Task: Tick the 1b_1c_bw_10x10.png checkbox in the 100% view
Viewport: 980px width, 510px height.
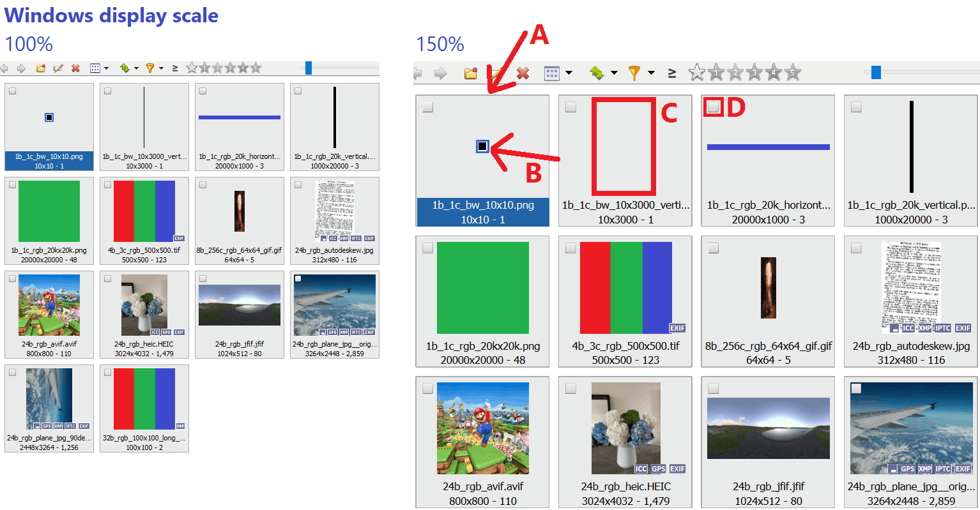Action: (12, 91)
